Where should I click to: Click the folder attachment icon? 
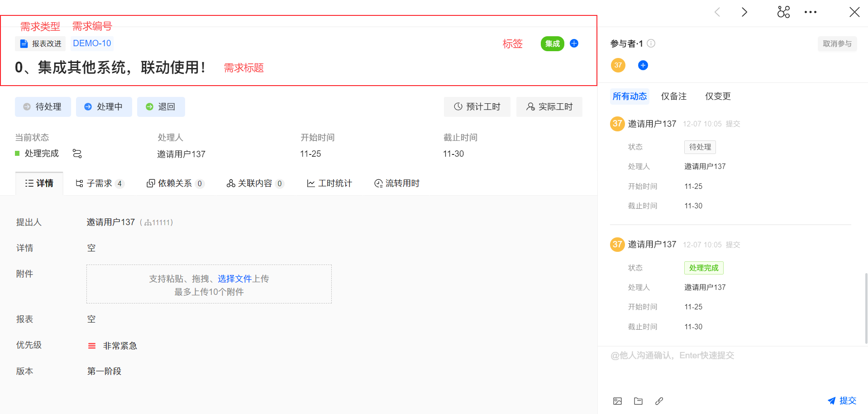(x=638, y=401)
